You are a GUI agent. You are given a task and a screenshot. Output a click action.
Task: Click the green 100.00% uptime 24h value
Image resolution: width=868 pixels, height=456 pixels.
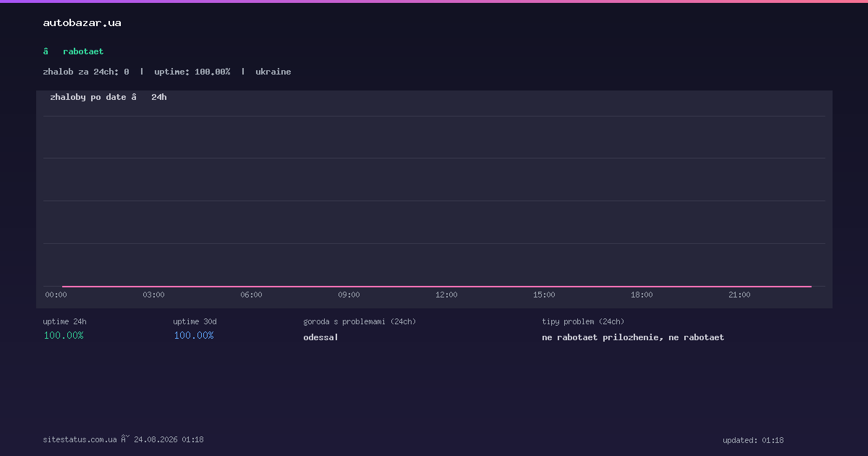coord(64,336)
